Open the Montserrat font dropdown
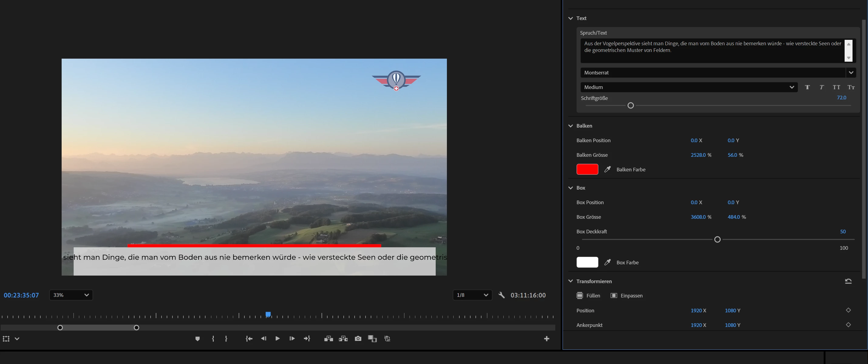 click(x=851, y=73)
